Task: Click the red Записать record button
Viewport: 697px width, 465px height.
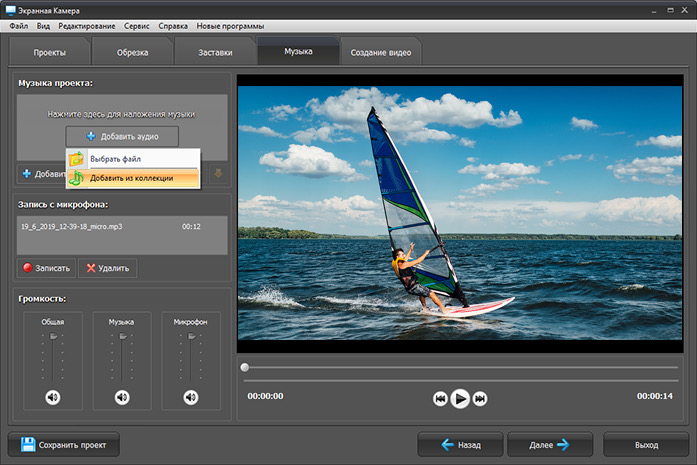Action: pos(47,268)
